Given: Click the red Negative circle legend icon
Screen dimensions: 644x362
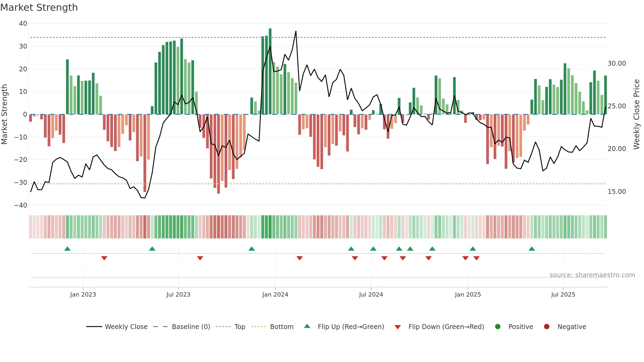Looking at the screenshot, I should [x=547, y=327].
